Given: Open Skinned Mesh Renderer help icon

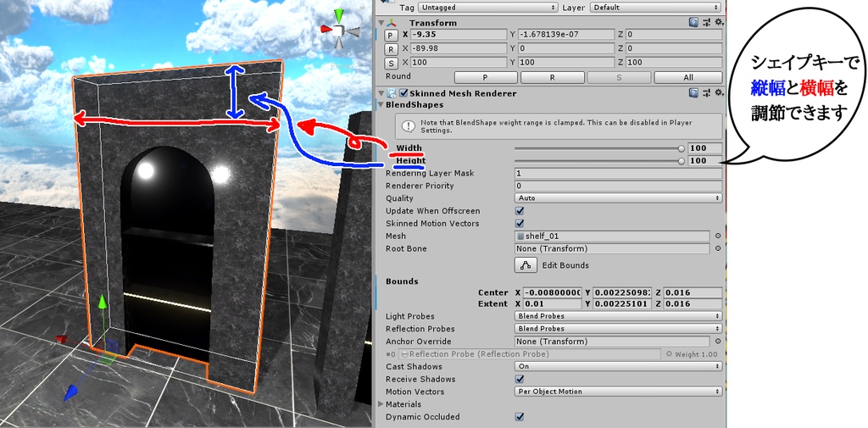Looking at the screenshot, I should pyautogui.click(x=693, y=93).
